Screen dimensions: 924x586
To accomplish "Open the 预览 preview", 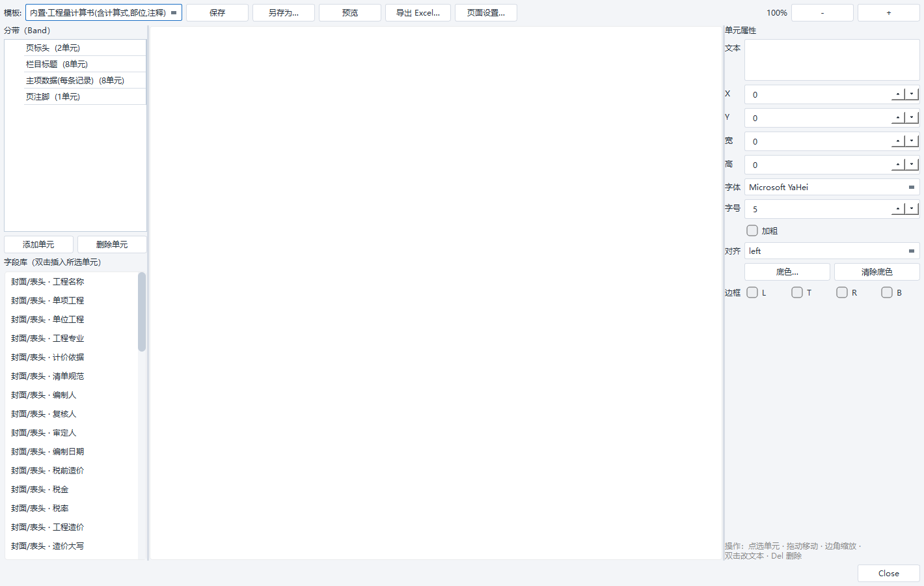I will click(350, 12).
